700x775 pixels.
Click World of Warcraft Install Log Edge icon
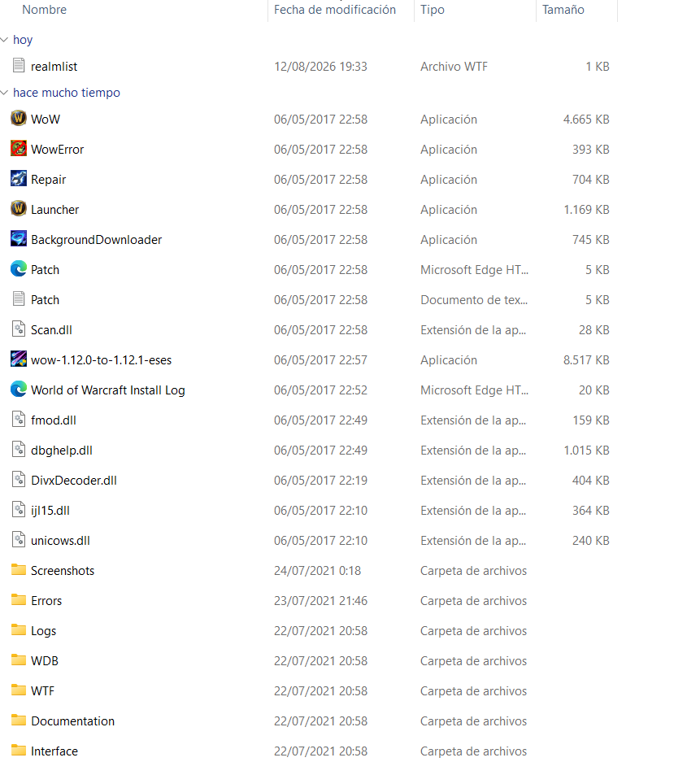[18, 390]
